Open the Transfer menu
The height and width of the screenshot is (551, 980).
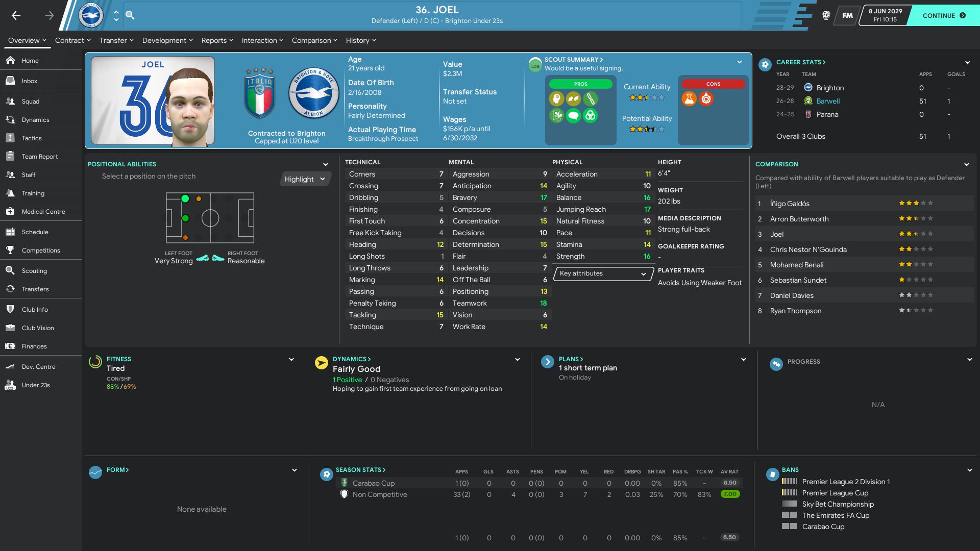point(116,40)
